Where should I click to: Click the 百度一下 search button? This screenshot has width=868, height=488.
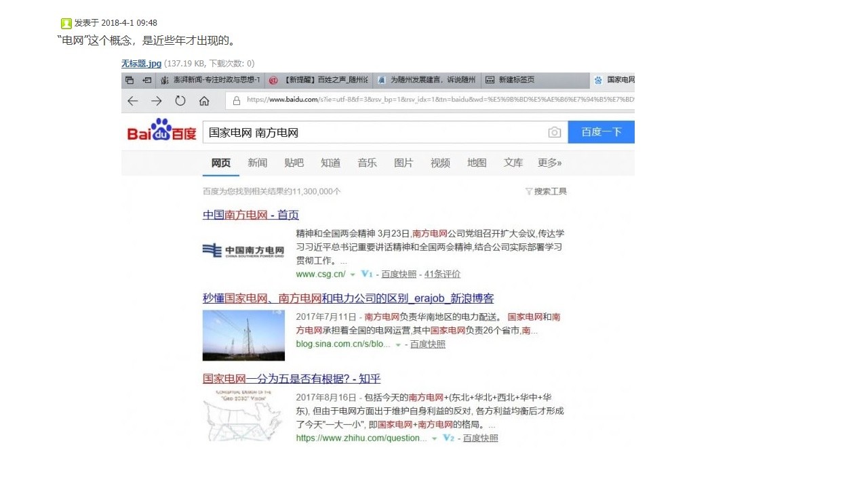pos(601,132)
